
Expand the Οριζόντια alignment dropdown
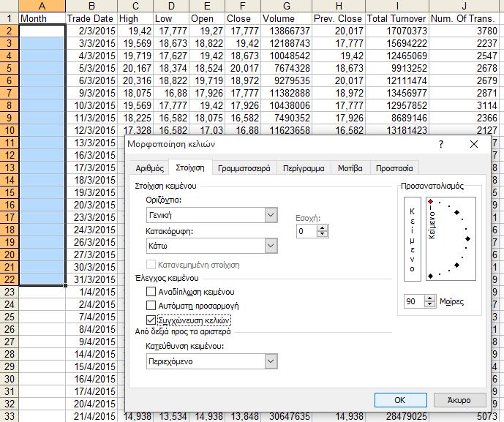(x=271, y=215)
